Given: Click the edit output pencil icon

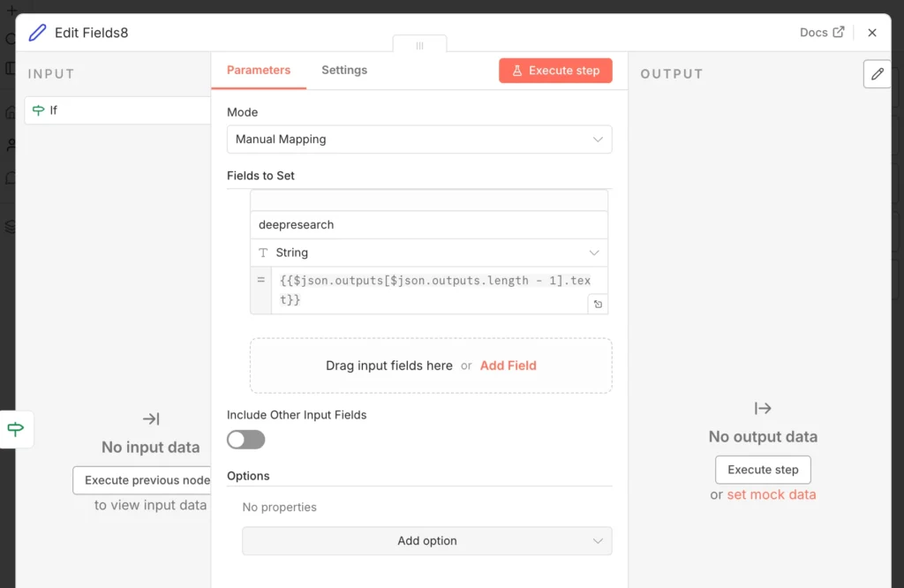Looking at the screenshot, I should tap(877, 74).
